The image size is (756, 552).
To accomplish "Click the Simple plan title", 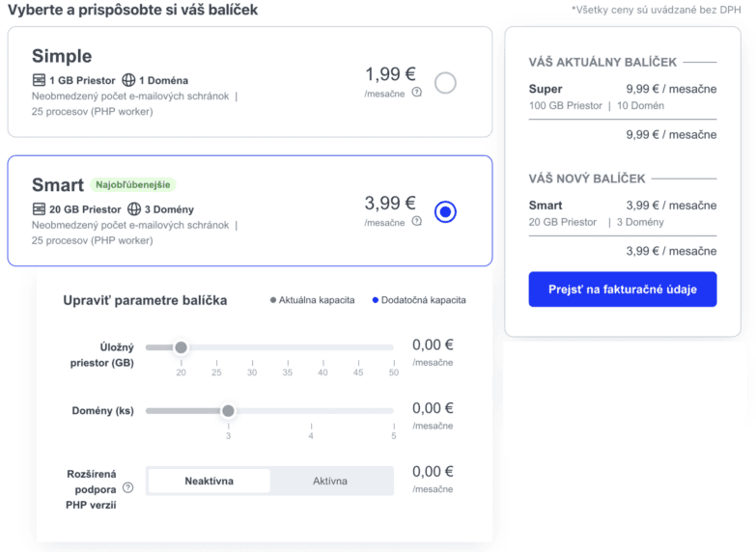I will coord(62,56).
